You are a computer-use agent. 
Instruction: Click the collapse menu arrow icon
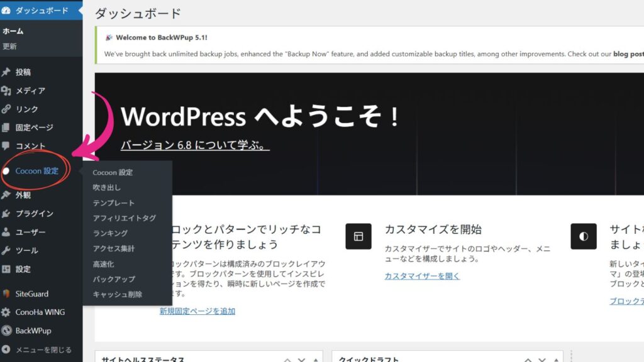coord(6,349)
